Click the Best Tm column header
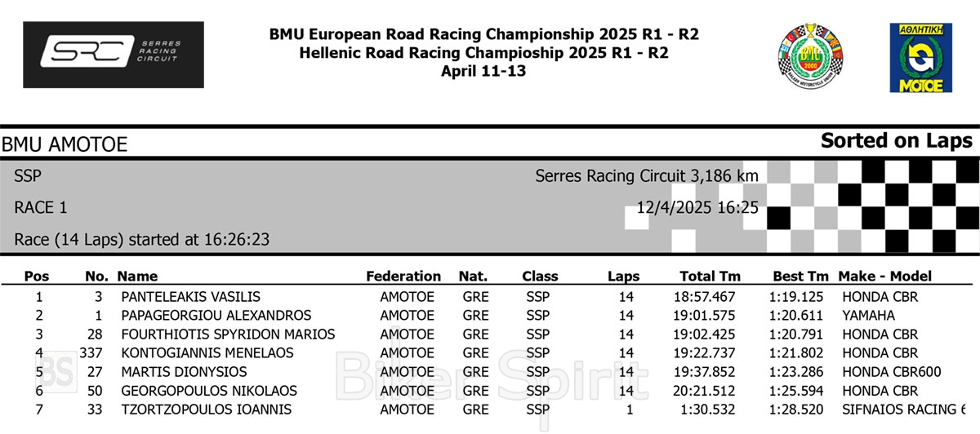This screenshot has width=980, height=434. point(800,277)
